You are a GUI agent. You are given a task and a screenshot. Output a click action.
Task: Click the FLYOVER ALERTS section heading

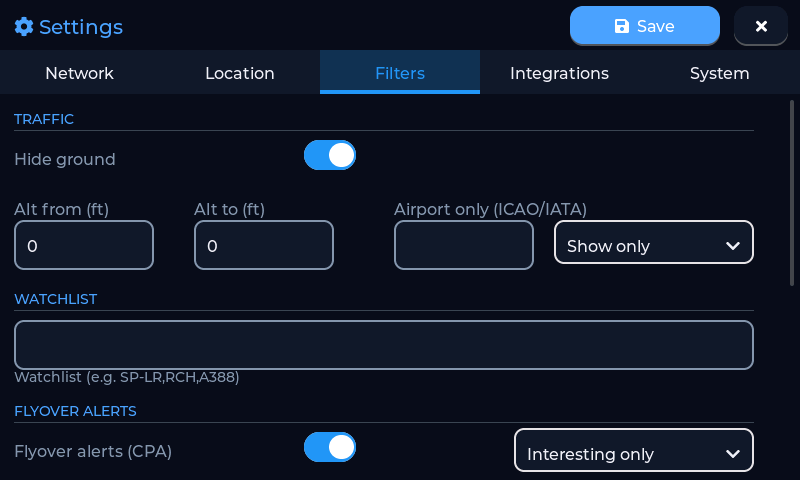tap(76, 411)
